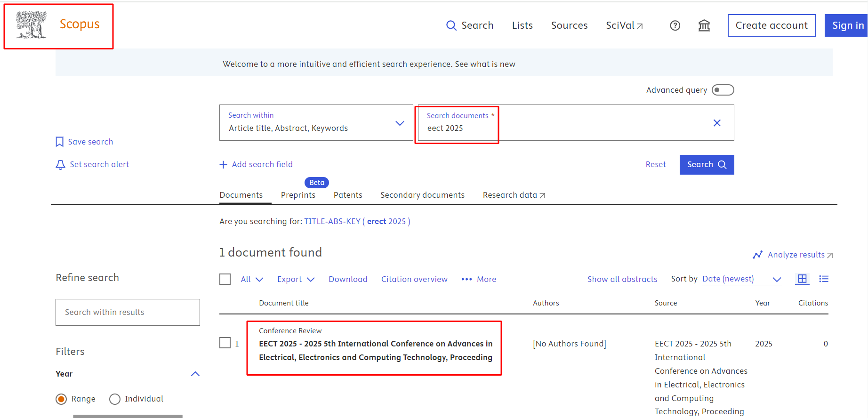The height and width of the screenshot is (418, 868).
Task: Click the Document title column header
Action: coord(284,303)
